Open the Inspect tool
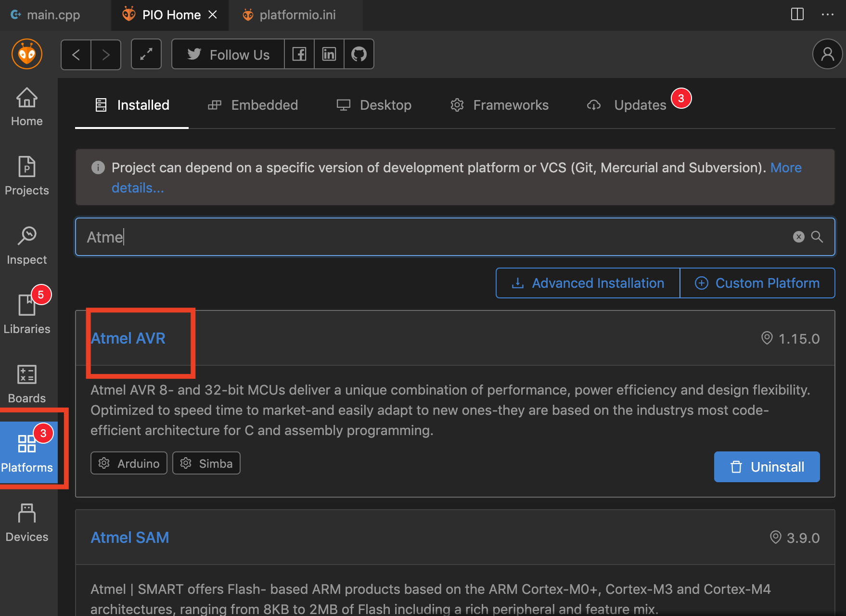 (x=27, y=245)
